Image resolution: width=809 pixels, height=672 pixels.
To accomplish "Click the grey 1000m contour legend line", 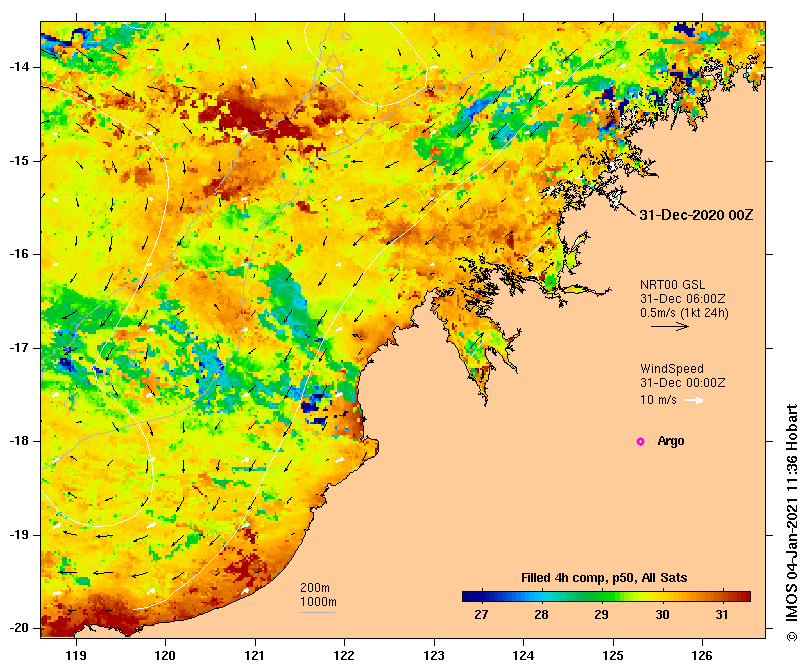I will pos(317,613).
